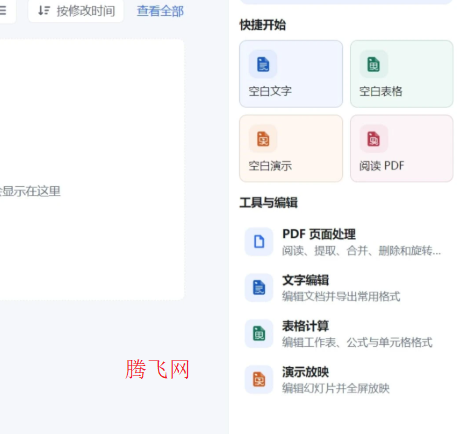Click the red PDF icon in 阅读 PDF card
The width and height of the screenshot is (459, 434).
point(374,139)
